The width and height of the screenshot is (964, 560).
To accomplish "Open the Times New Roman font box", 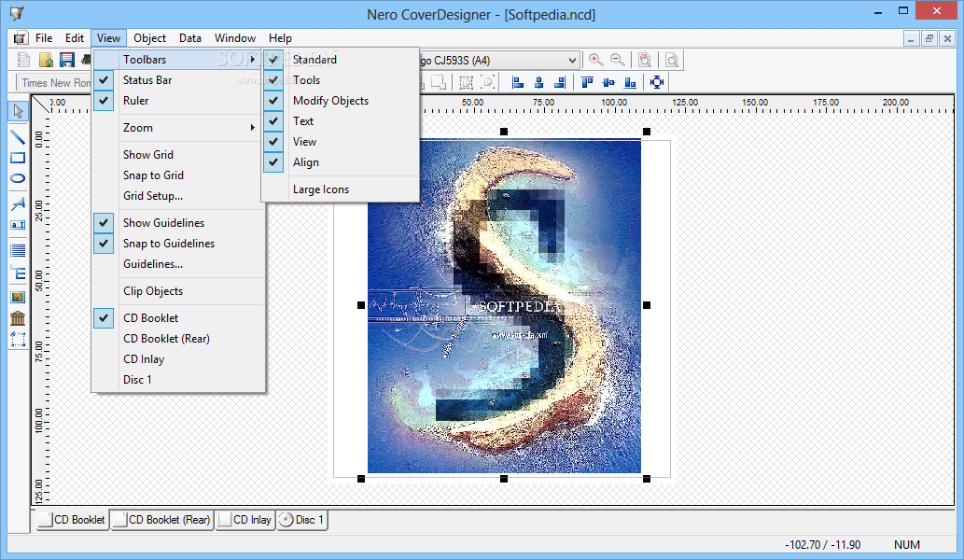I will click(x=55, y=82).
